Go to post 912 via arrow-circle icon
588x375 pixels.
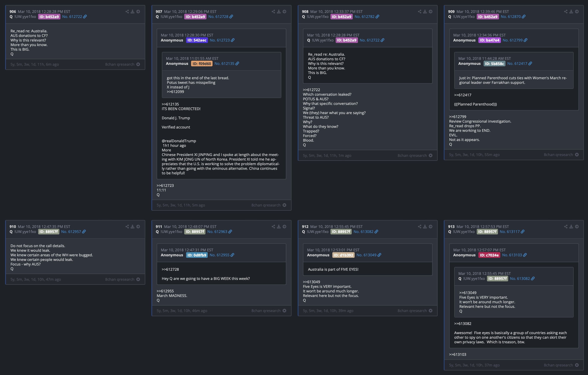pyautogui.click(x=431, y=227)
